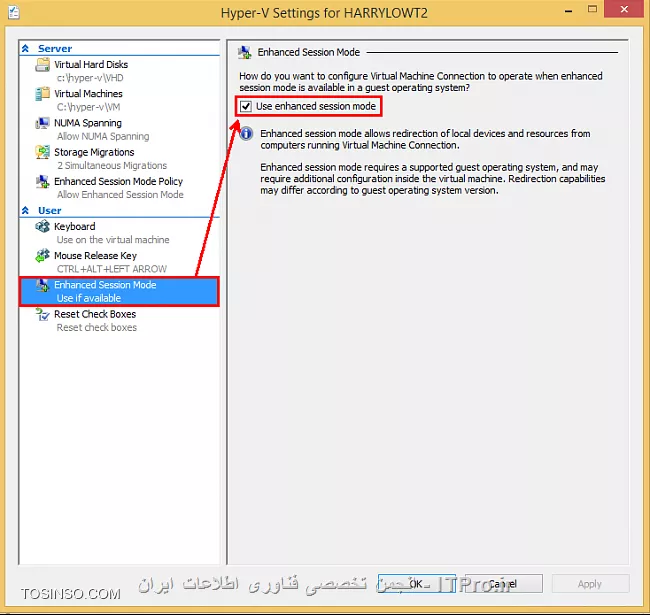
Task: Click the Server section header label
Action: point(55,48)
